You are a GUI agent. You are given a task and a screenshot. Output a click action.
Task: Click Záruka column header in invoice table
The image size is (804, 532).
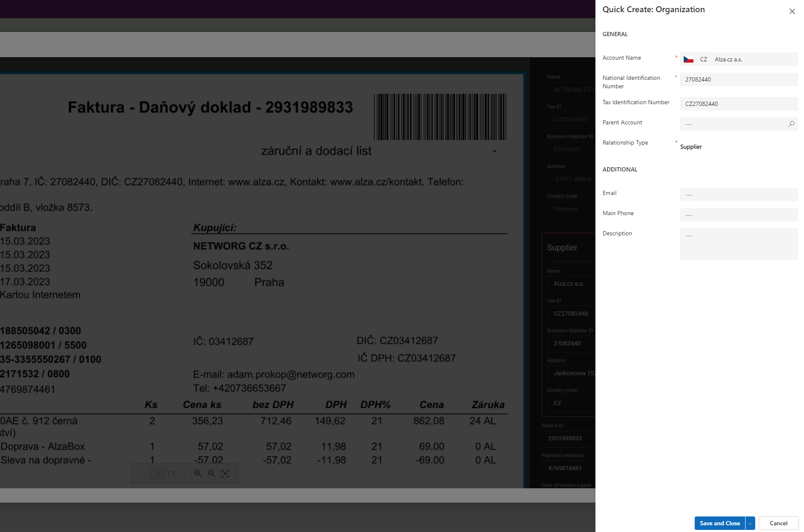coord(488,405)
